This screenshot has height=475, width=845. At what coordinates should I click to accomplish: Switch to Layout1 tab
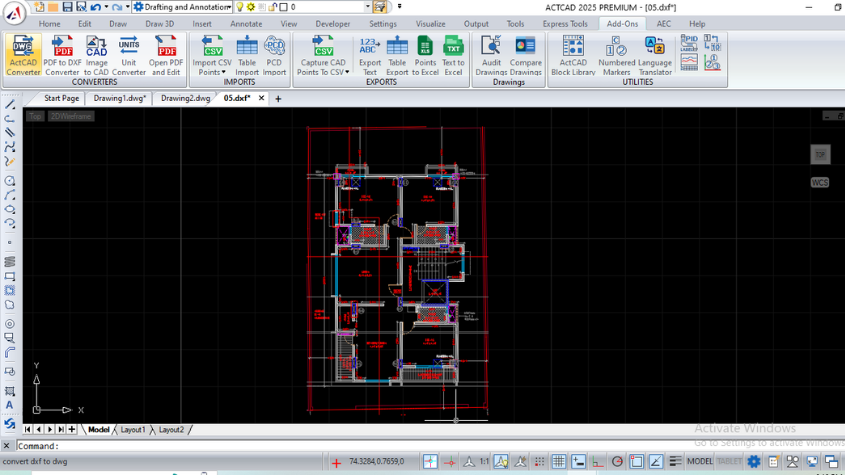(x=133, y=430)
